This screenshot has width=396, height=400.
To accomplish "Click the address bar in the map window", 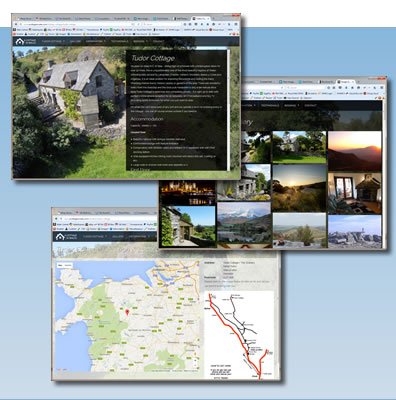I will pos(107,219).
